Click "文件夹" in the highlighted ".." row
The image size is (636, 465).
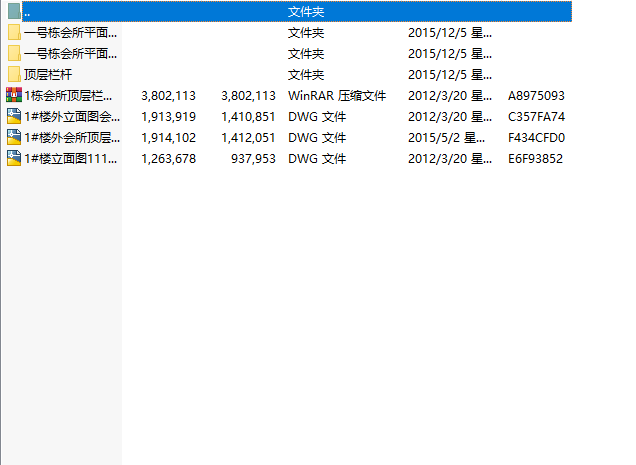point(306,12)
